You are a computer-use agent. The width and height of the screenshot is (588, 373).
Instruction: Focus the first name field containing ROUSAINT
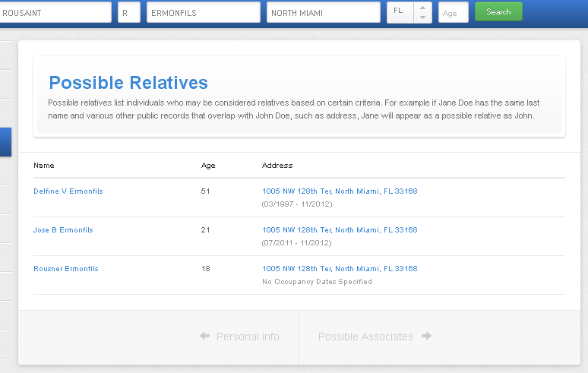tap(55, 12)
